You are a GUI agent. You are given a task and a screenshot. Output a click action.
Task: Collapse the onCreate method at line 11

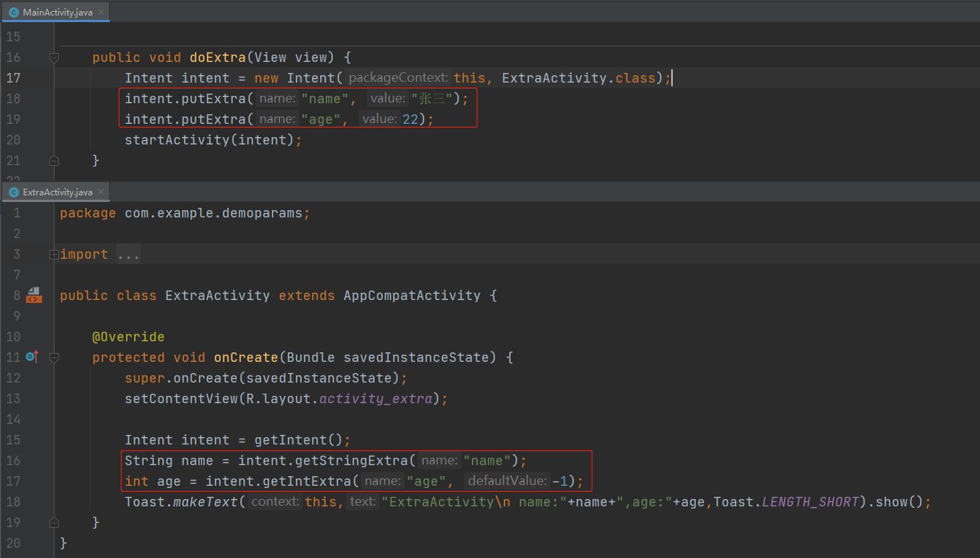pyautogui.click(x=54, y=358)
